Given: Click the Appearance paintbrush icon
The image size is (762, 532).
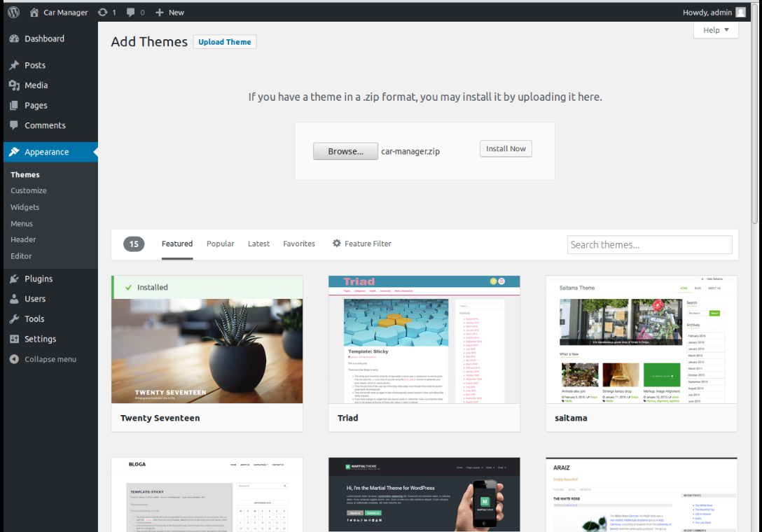Looking at the screenshot, I should tap(14, 152).
